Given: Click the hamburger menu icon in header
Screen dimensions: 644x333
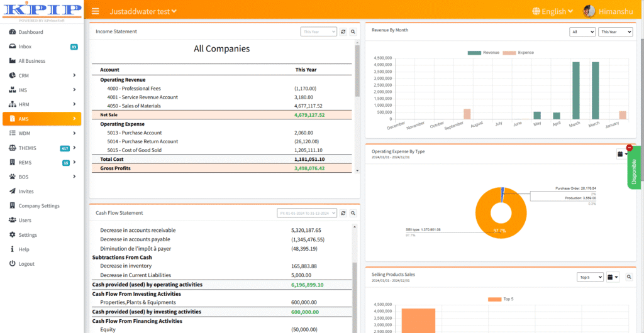Looking at the screenshot, I should tap(95, 11).
